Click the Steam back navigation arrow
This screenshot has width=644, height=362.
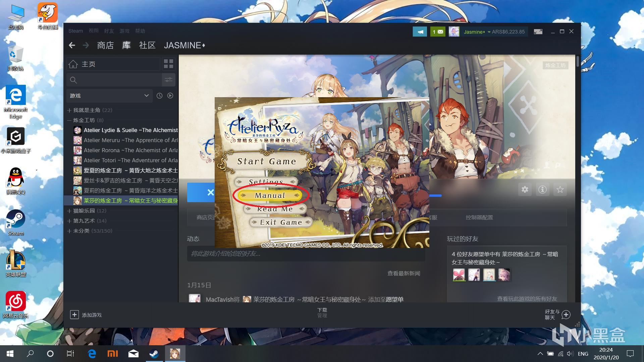[x=72, y=45]
